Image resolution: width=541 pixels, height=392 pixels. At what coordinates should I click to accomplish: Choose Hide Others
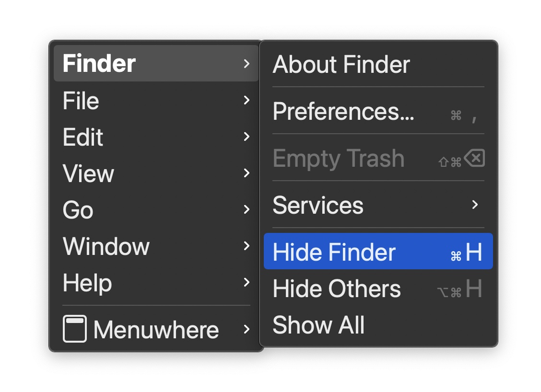click(x=336, y=288)
